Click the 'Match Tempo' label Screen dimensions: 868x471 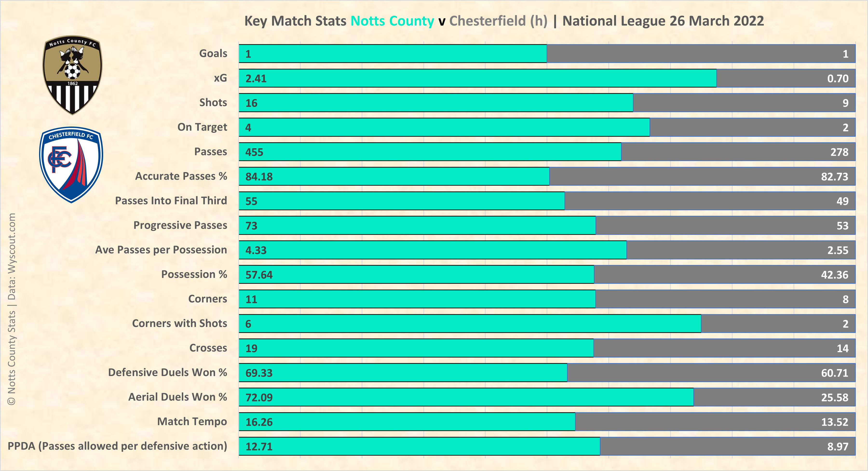[x=192, y=422]
